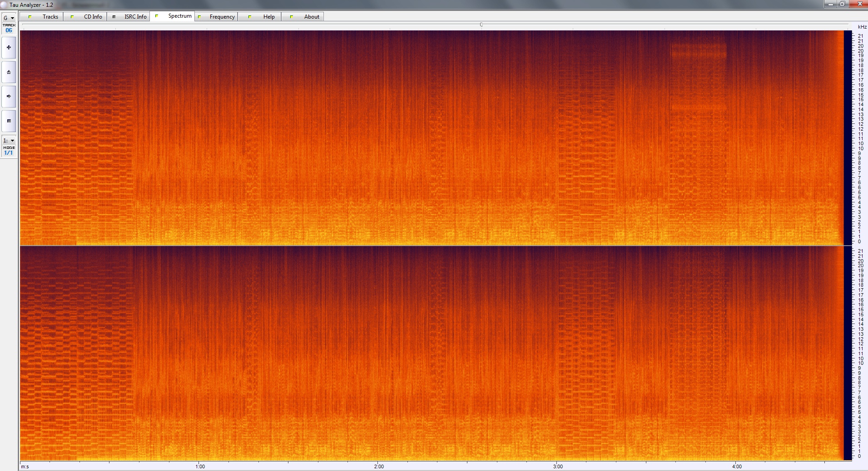Screen dimensions: 868x471
Task: Click the right arrow button
Action: pyautogui.click(x=9, y=96)
